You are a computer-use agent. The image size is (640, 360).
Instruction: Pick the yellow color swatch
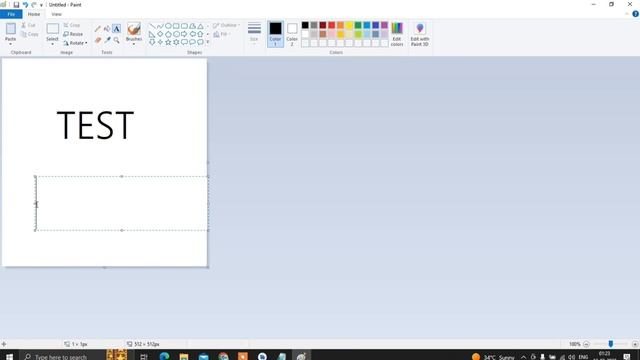click(x=349, y=25)
